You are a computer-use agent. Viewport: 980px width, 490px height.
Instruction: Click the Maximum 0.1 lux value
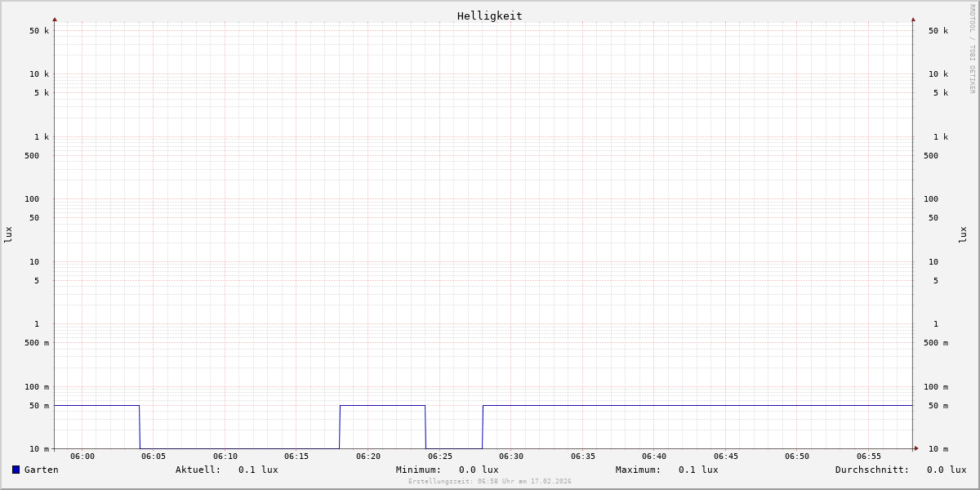(698, 470)
